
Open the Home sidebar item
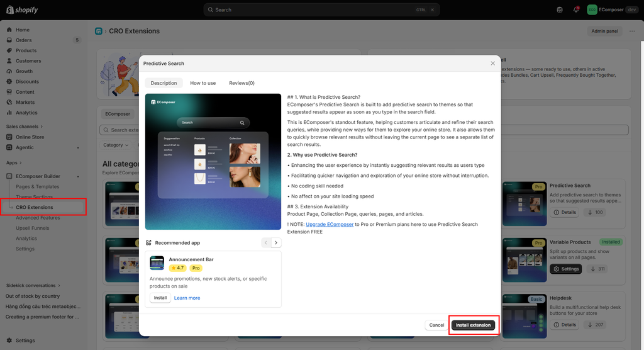23,30
